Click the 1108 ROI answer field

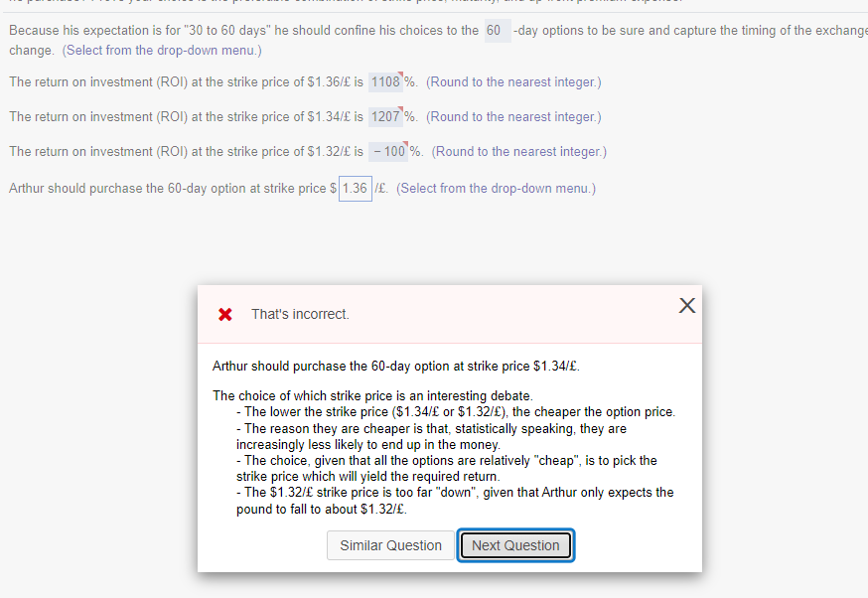click(x=386, y=81)
